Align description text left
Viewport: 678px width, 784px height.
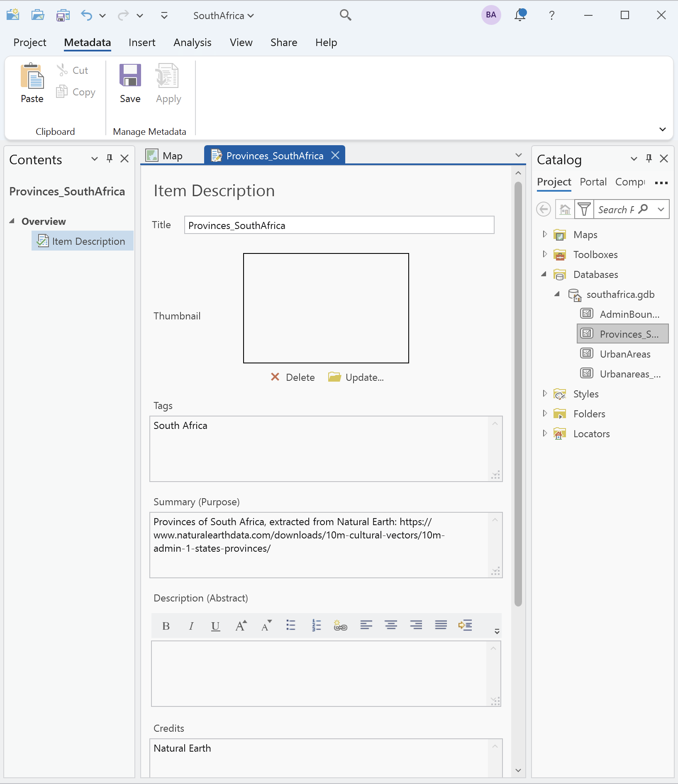click(366, 625)
